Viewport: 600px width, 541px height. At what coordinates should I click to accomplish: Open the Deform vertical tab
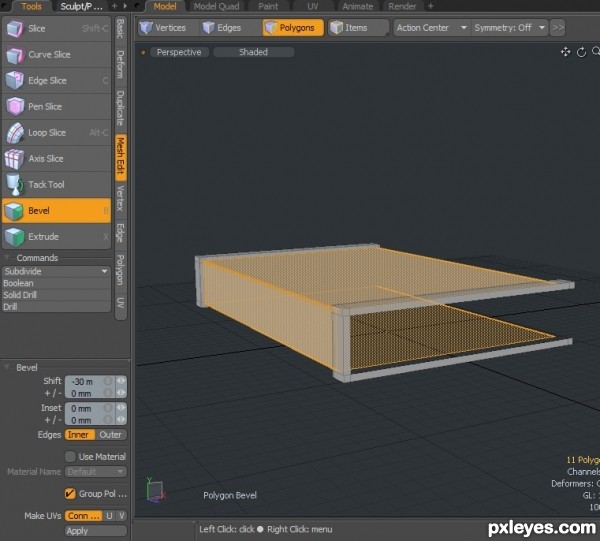(x=121, y=64)
